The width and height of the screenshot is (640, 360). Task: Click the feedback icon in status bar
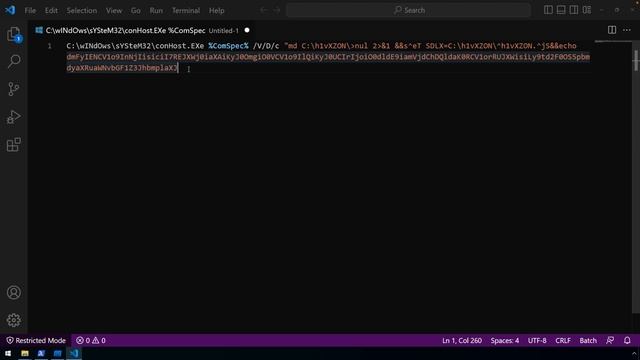point(610,340)
